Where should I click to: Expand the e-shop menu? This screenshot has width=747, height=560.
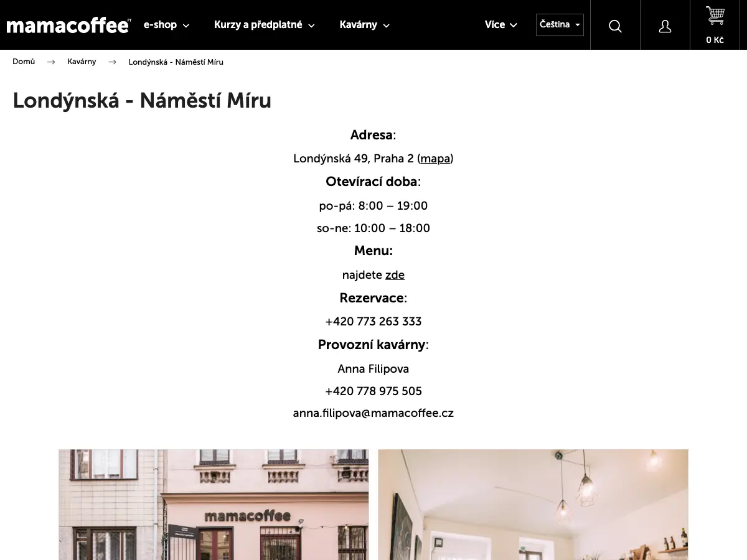tap(166, 25)
